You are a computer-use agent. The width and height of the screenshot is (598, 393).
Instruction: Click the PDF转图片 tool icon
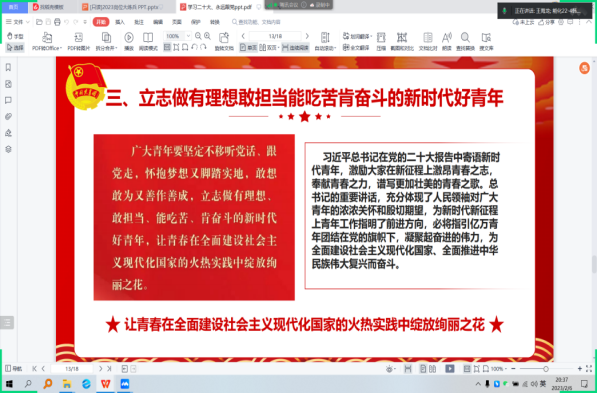[x=79, y=41]
